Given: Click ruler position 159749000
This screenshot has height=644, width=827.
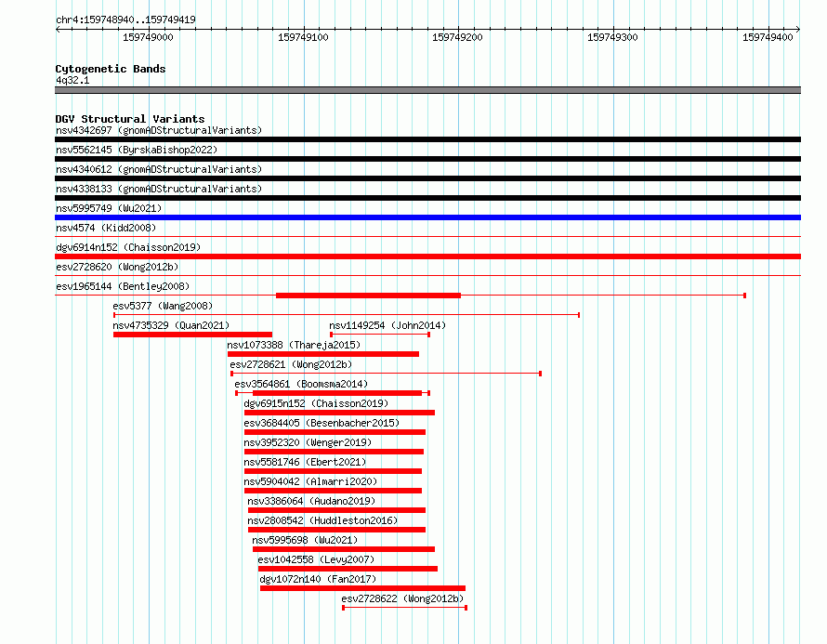Looking at the screenshot, I should tap(148, 37).
